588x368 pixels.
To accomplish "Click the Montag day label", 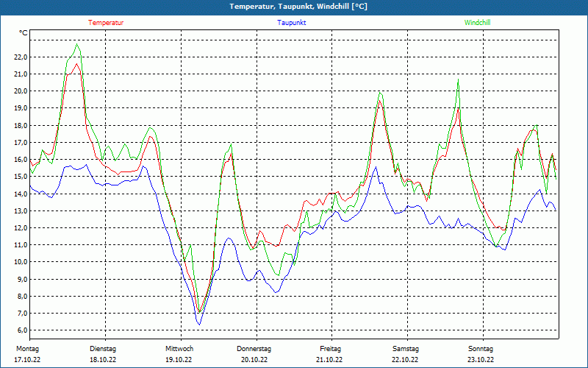I will point(27,349).
